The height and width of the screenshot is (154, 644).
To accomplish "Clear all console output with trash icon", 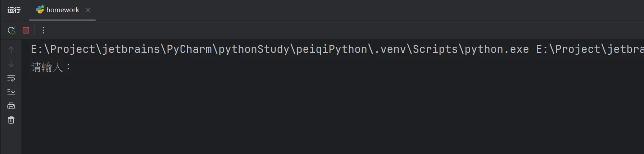I will pos(11,120).
